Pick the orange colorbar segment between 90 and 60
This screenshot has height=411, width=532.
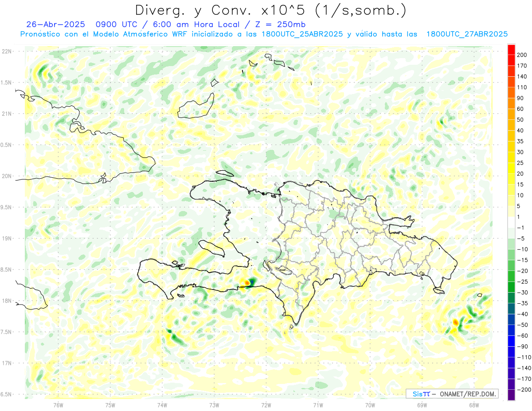click(x=511, y=104)
